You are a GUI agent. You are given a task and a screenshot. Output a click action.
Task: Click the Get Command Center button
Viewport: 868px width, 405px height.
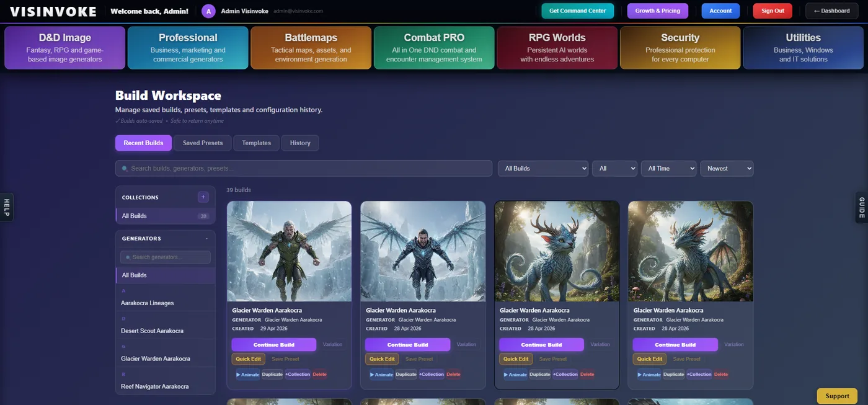click(578, 11)
